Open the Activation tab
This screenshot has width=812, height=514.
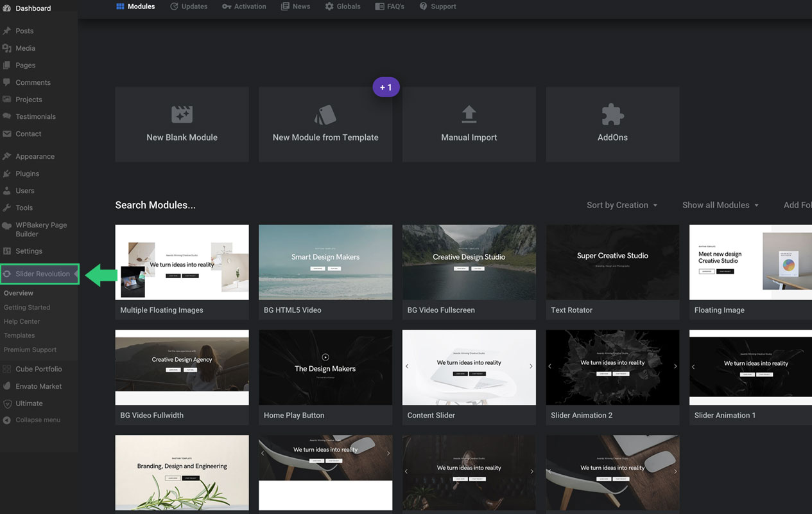[x=244, y=6]
